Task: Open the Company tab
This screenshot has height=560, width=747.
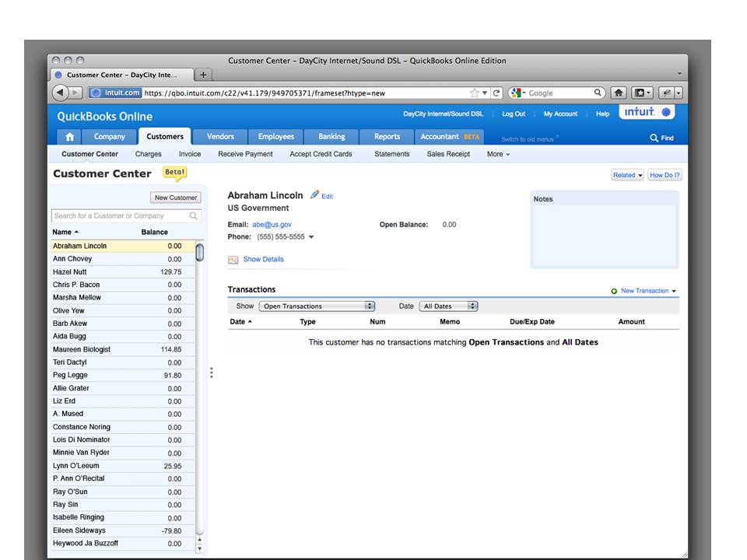Action: click(x=109, y=137)
